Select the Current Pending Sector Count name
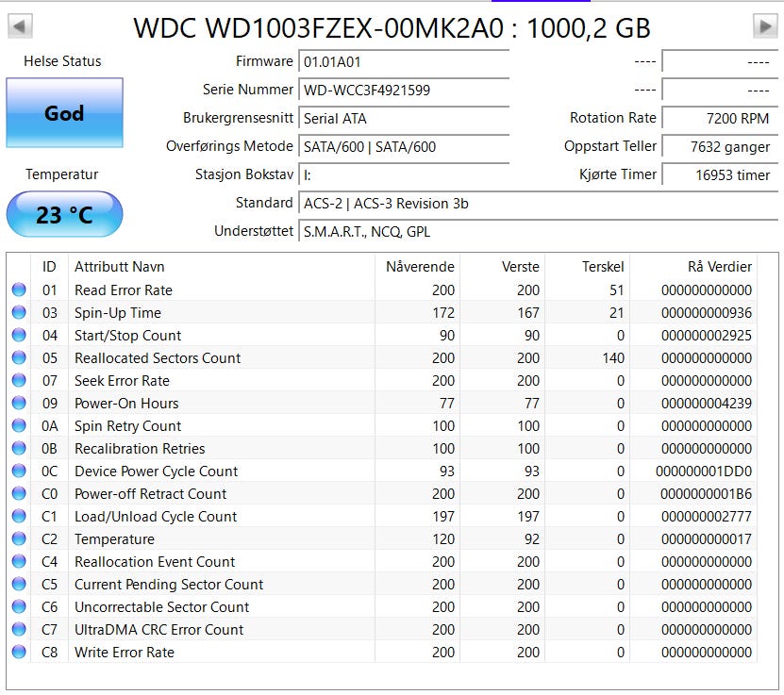This screenshot has width=784, height=695. pos(169,585)
